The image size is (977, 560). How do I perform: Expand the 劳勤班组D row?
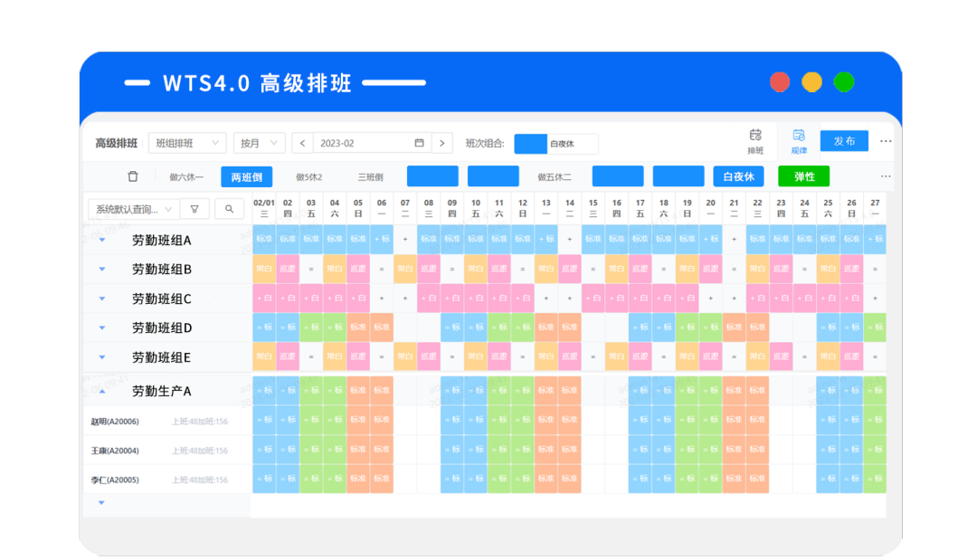pyautogui.click(x=102, y=327)
